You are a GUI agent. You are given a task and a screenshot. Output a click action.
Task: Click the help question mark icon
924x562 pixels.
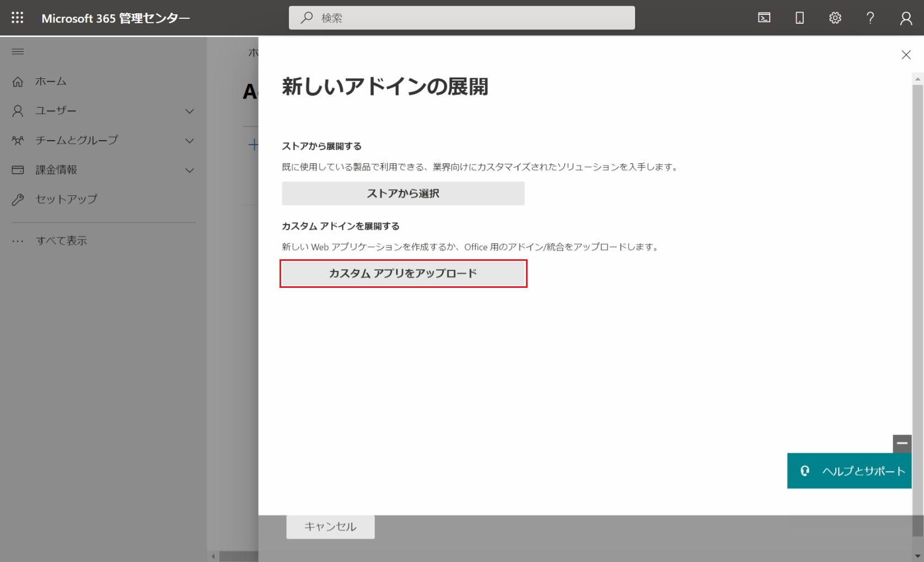[x=871, y=18]
